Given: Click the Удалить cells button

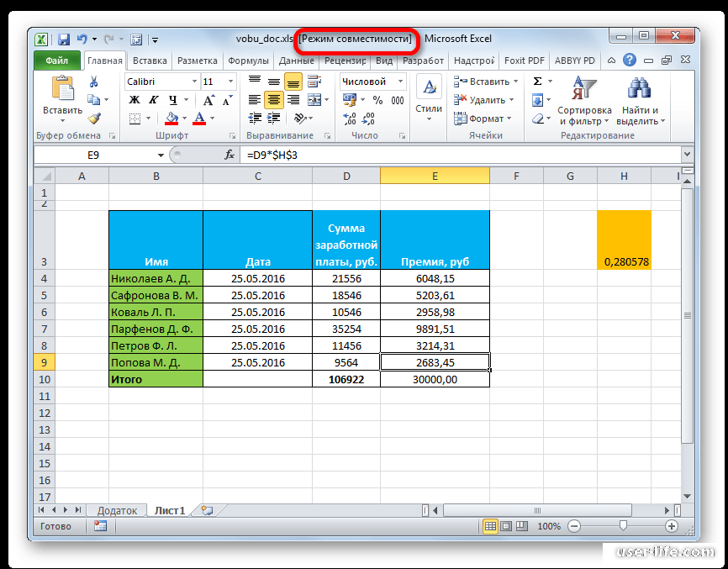Looking at the screenshot, I should pos(483,100).
